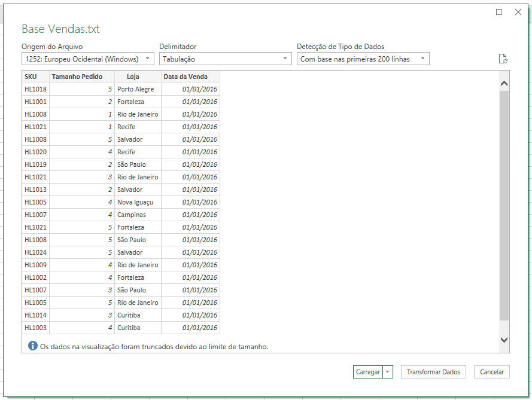Select the SKU column header
Viewport: 532px width, 400px height.
(36, 77)
